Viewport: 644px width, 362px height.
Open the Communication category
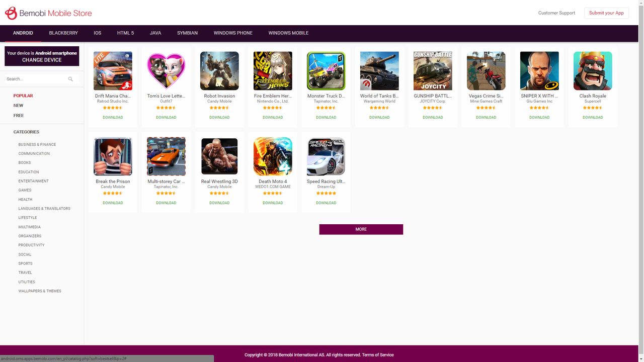point(34,154)
